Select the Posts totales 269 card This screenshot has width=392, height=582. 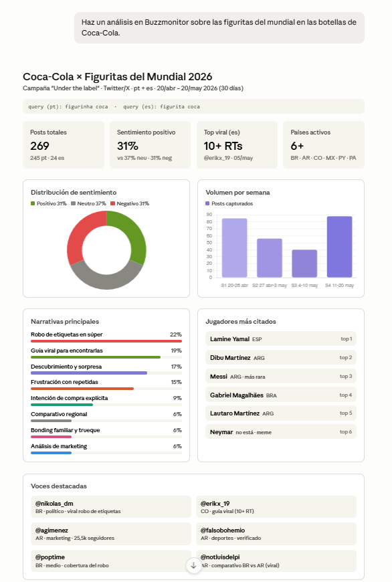coord(64,144)
